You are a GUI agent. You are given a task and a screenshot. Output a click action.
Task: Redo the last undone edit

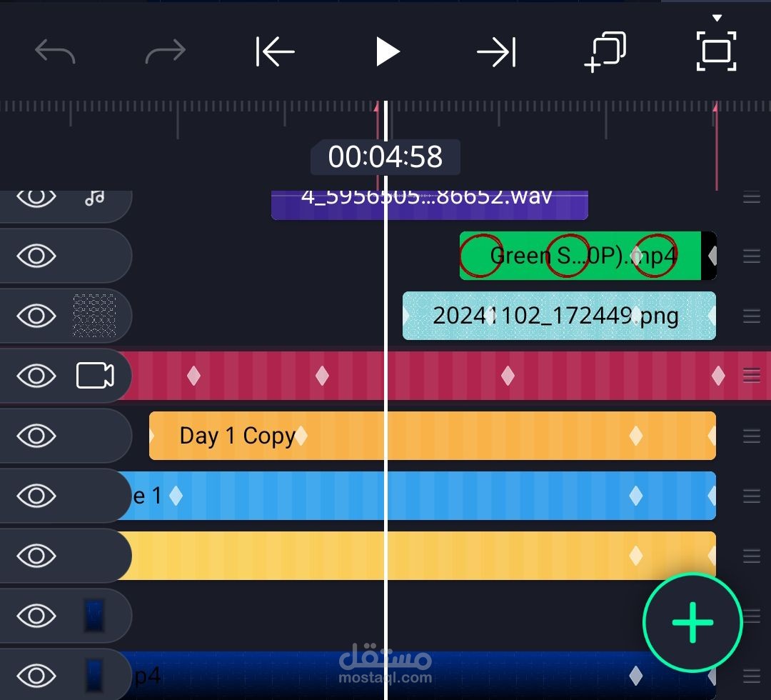(166, 51)
